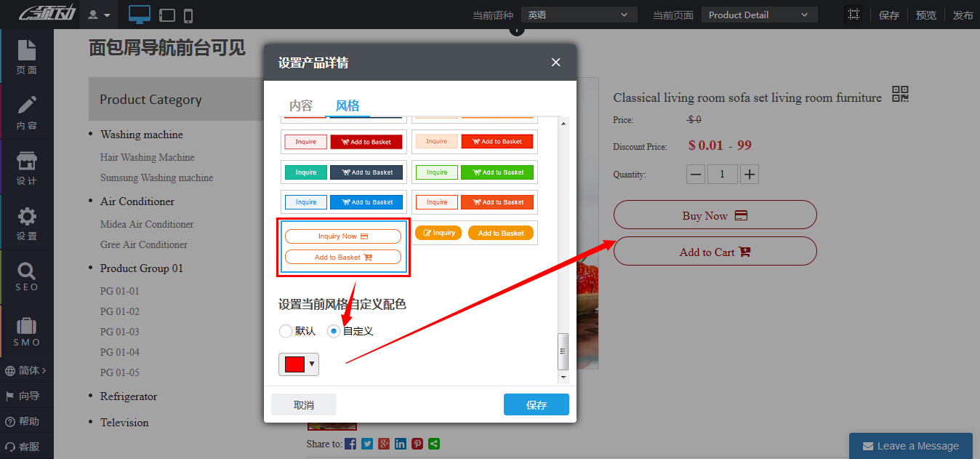This screenshot has height=459, width=980.
Task: Switch to tablet preview icon
Action: pos(166,15)
